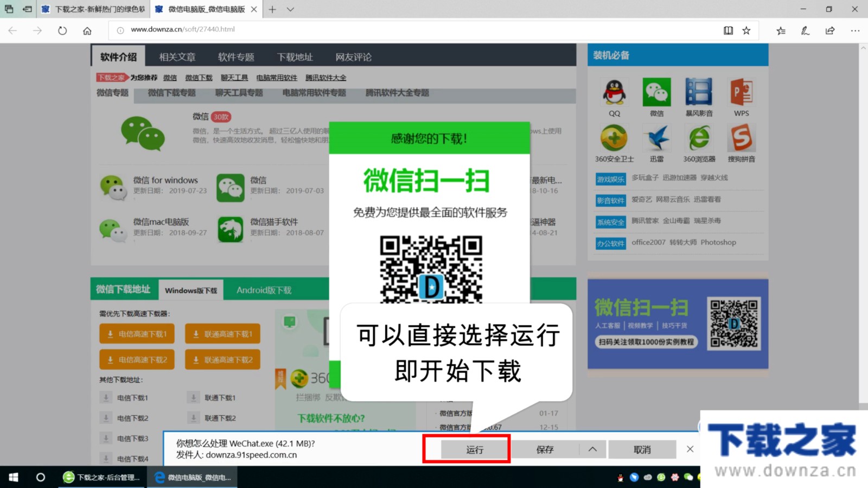Click the 取消 button

coord(642,449)
